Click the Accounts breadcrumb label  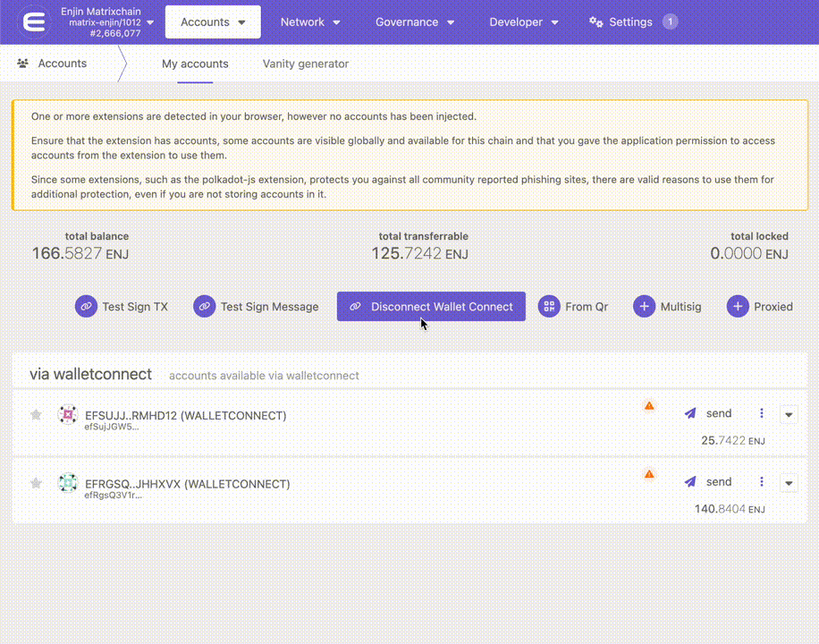63,64
